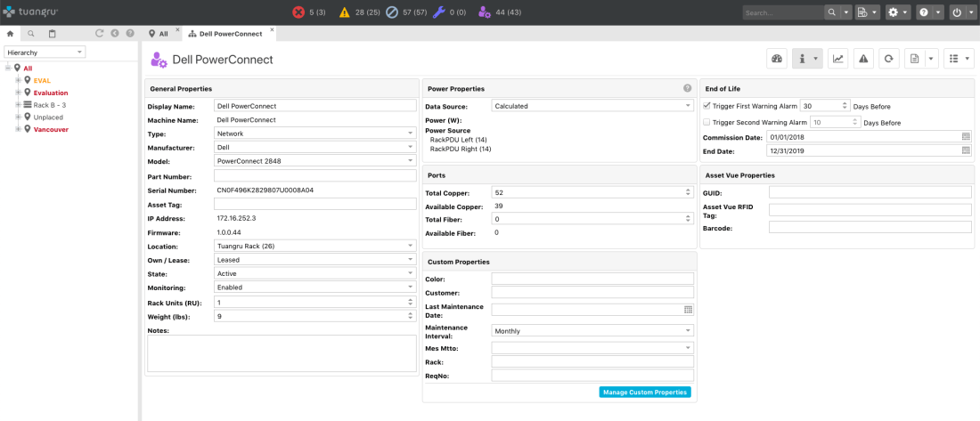Click the refresh button in device toolbar
Viewport: 980px width, 421px height.
pyautogui.click(x=888, y=59)
